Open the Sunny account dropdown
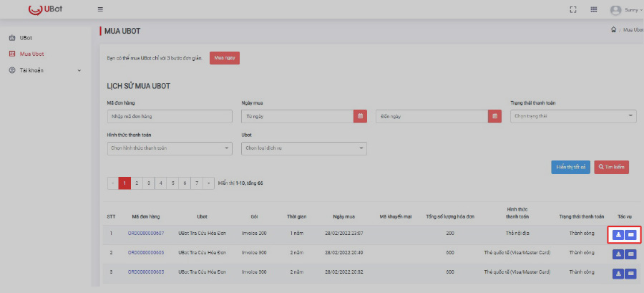Viewport: 644px width, 293px height. tap(633, 10)
